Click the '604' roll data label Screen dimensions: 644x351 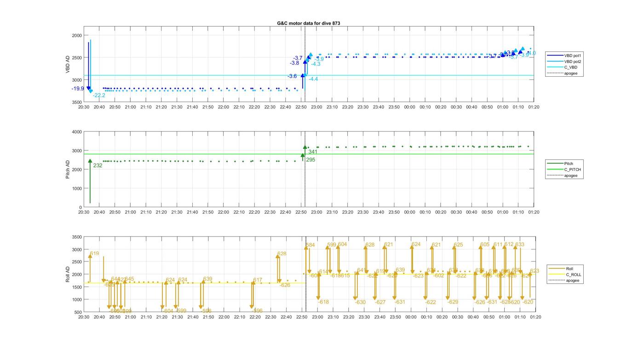click(x=343, y=244)
